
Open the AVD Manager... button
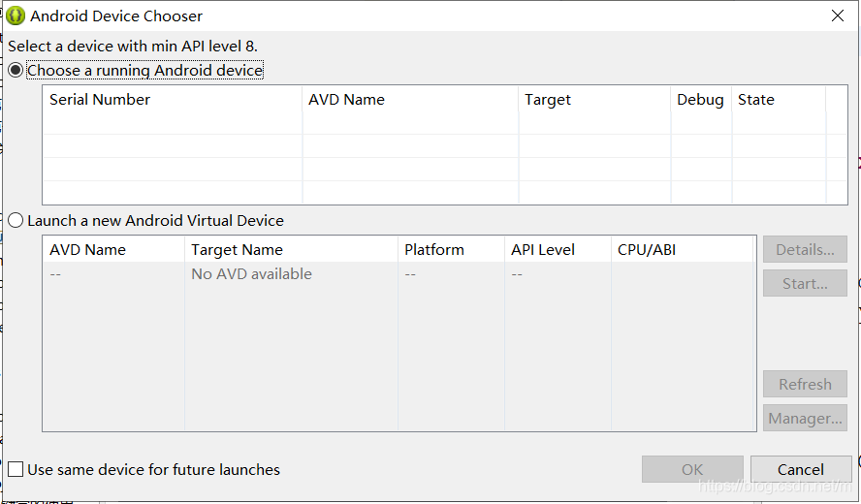click(x=805, y=418)
